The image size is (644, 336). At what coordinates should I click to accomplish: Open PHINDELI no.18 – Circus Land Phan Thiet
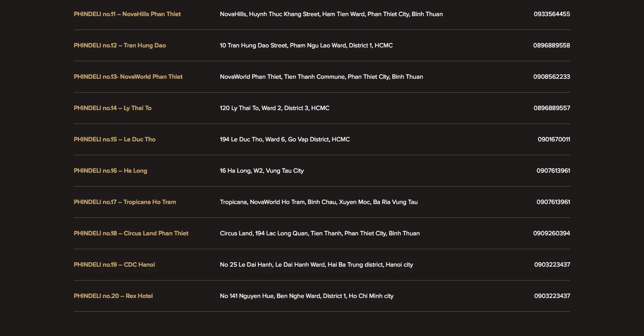click(131, 233)
